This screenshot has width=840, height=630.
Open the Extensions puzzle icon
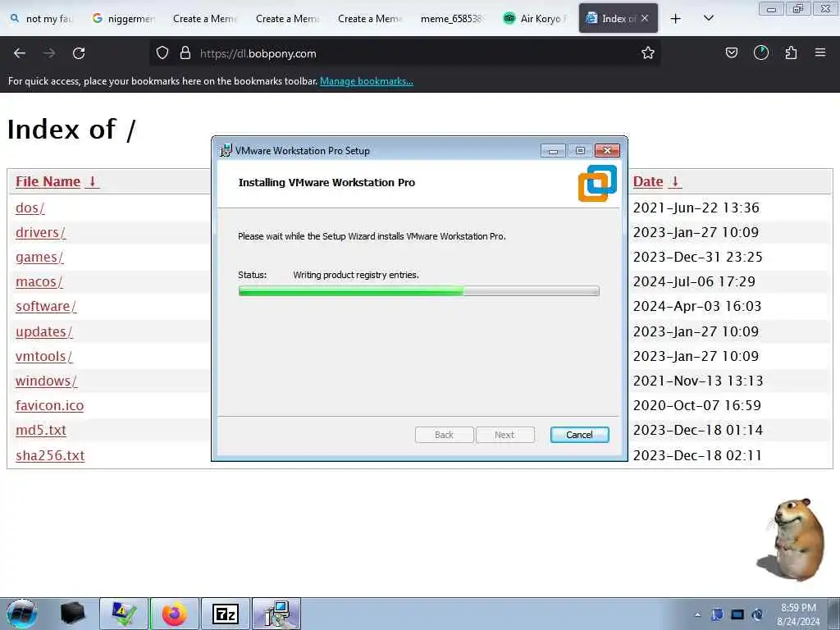pos(791,52)
